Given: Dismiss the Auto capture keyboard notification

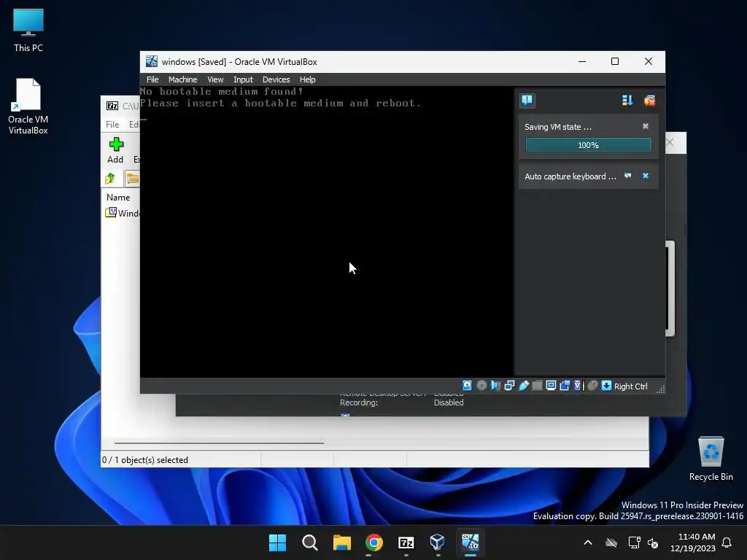Looking at the screenshot, I should (646, 176).
